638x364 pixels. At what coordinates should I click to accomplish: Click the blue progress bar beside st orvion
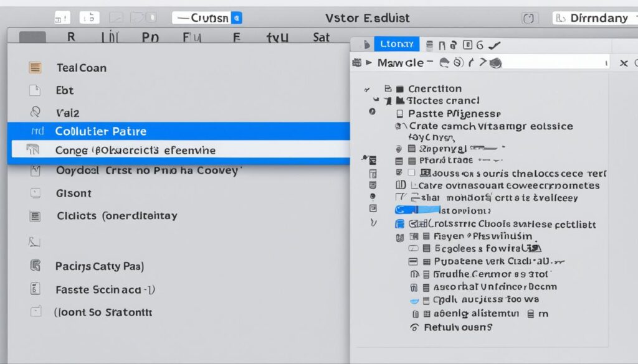pos(417,210)
